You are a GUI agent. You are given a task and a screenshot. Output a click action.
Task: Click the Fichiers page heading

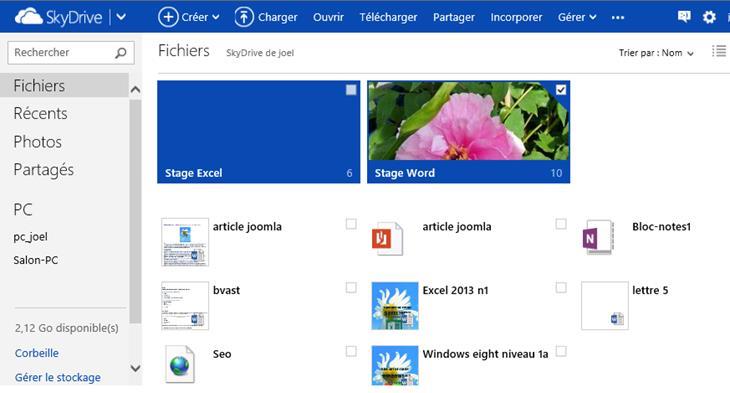[184, 50]
